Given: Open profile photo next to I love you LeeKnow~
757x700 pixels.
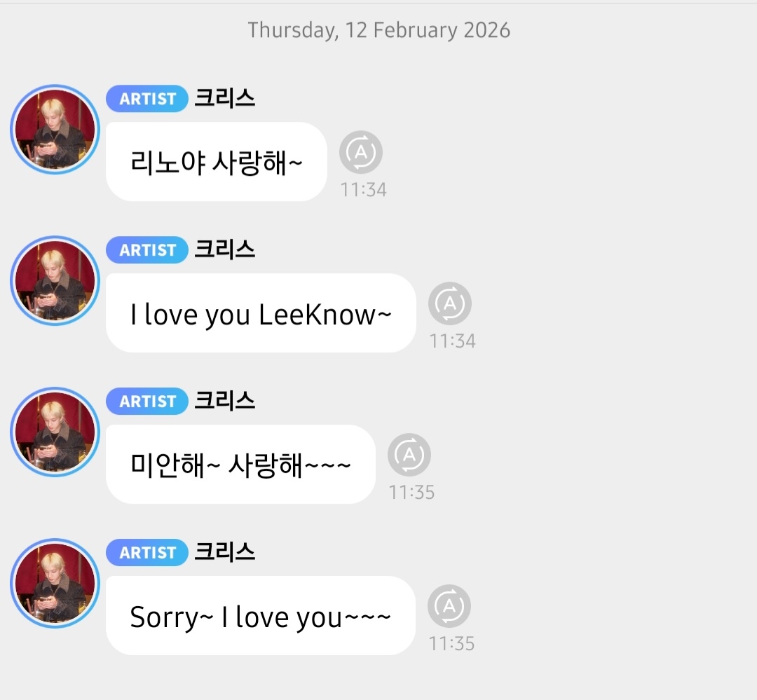Looking at the screenshot, I should [x=55, y=280].
